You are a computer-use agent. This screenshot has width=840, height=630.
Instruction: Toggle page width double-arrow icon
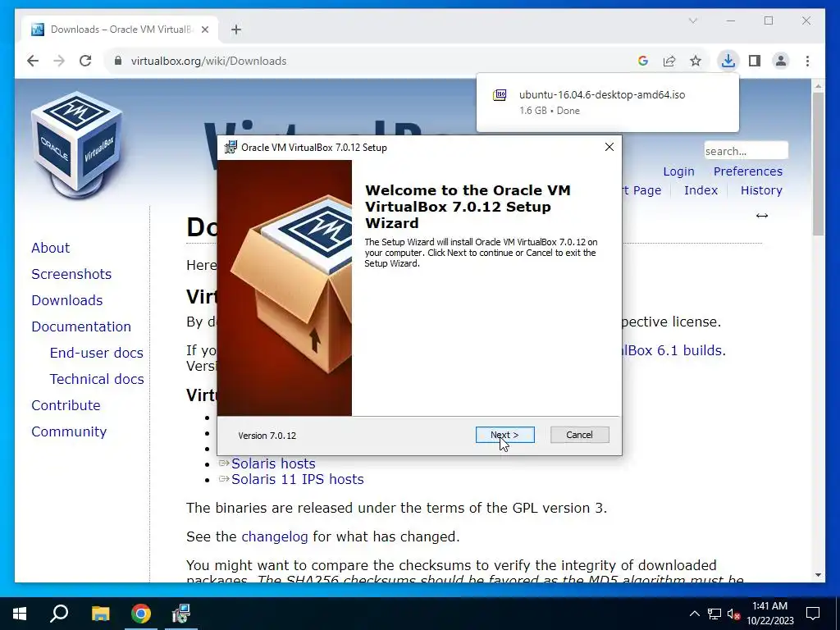pyautogui.click(x=762, y=216)
